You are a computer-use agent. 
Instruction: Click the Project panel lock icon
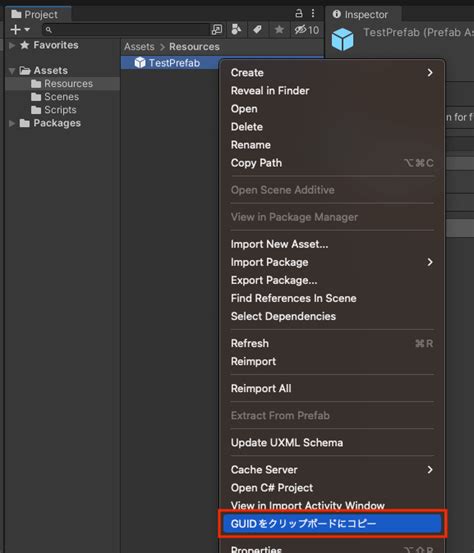[299, 13]
